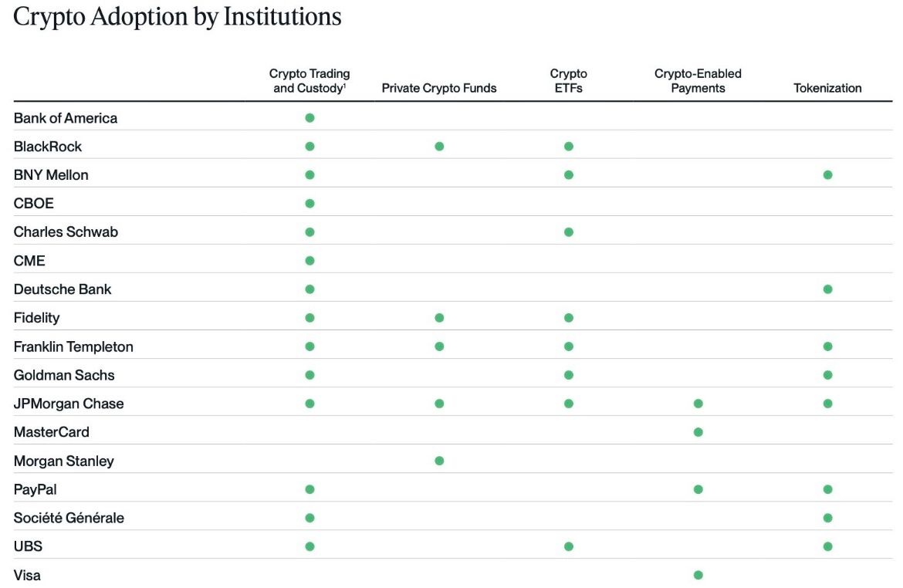Select the Franklin Templeton row label

coord(73,346)
